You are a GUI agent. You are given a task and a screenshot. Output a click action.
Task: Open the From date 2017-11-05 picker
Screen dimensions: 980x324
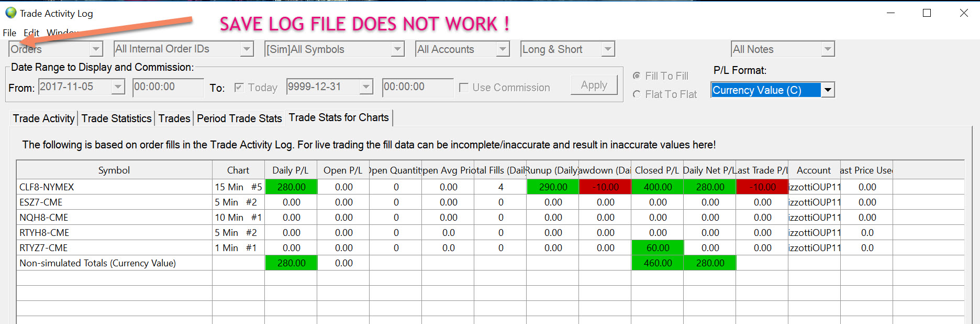click(x=118, y=87)
